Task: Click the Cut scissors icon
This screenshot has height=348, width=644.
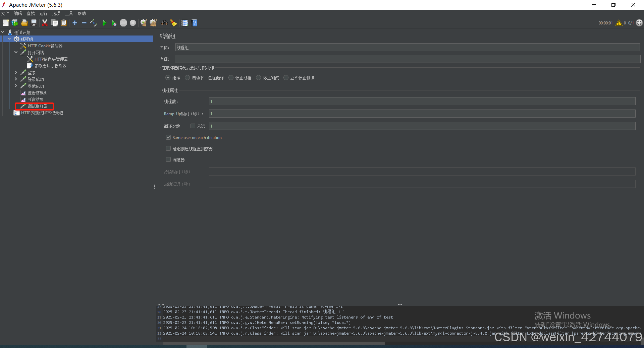Action: [x=45, y=23]
